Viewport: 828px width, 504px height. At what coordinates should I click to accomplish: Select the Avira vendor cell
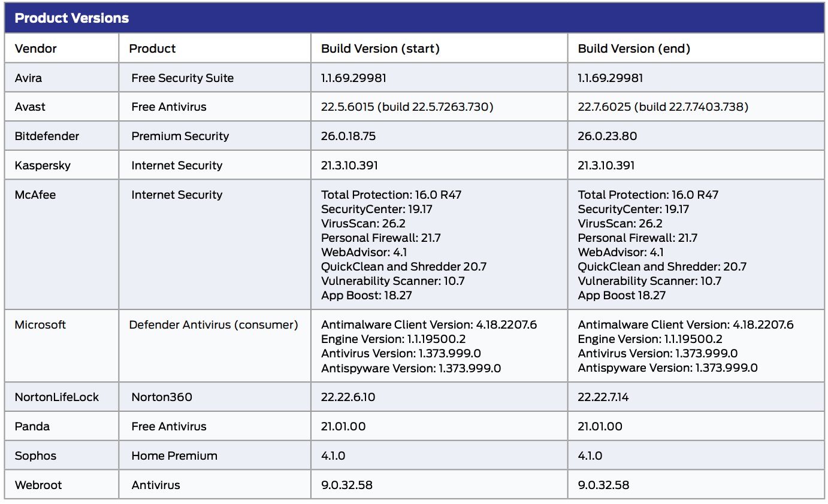click(x=29, y=78)
